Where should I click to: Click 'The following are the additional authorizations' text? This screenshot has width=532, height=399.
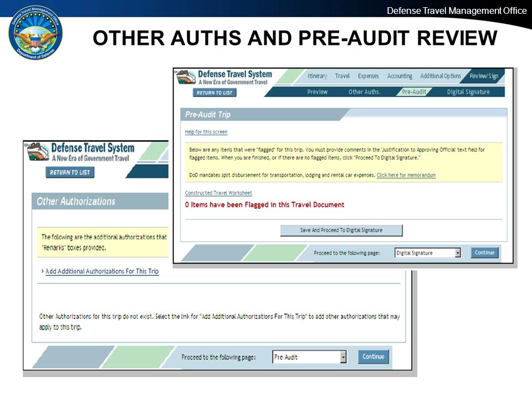click(x=104, y=242)
